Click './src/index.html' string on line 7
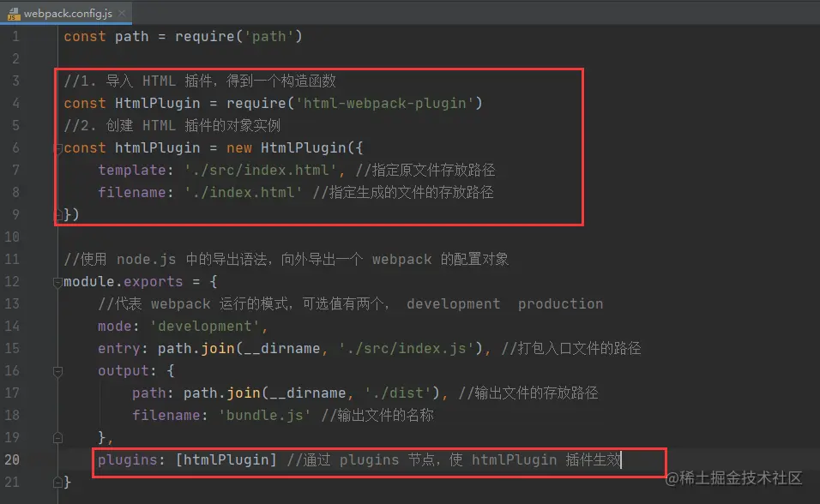The image size is (820, 504). tap(261, 170)
